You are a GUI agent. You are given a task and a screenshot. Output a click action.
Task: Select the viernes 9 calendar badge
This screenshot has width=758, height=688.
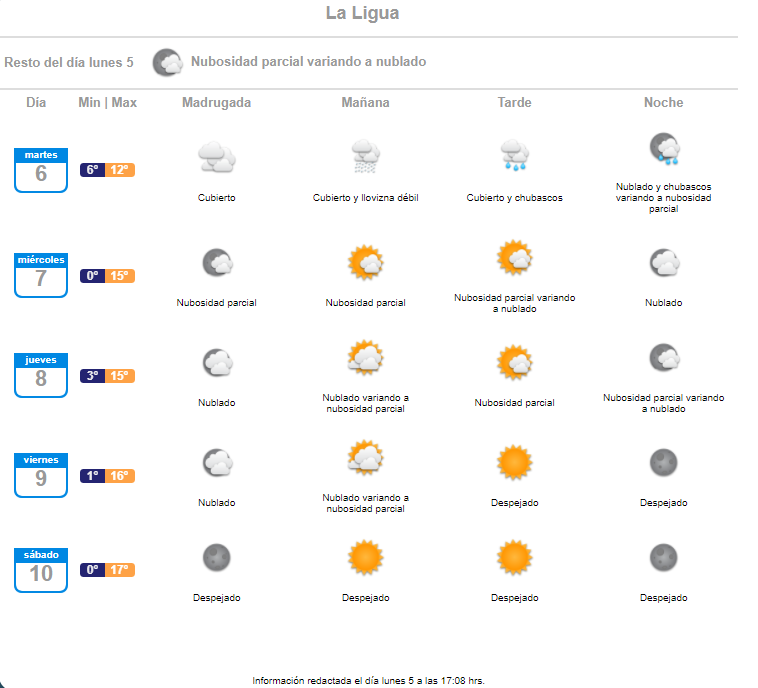[x=41, y=475]
